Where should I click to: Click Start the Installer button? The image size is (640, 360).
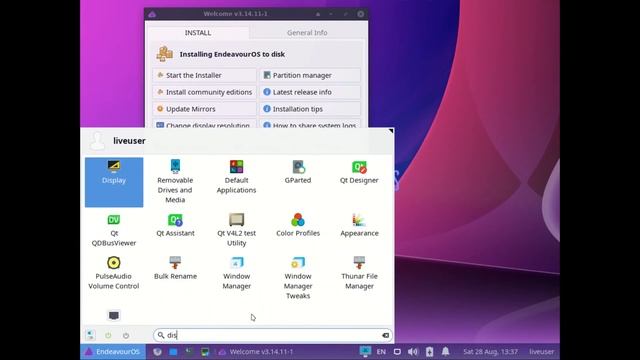coord(204,75)
